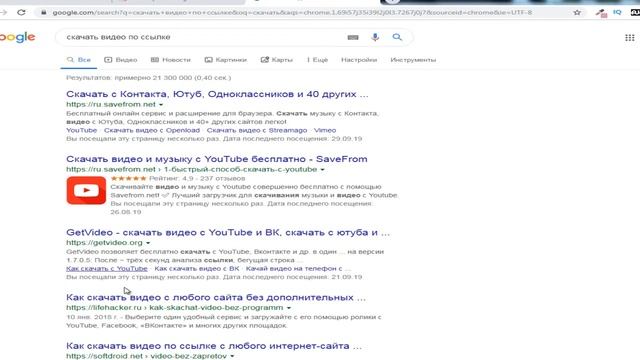
Task: Open the 'YouTube' sitelink under the savefrom result
Action: coord(82,130)
